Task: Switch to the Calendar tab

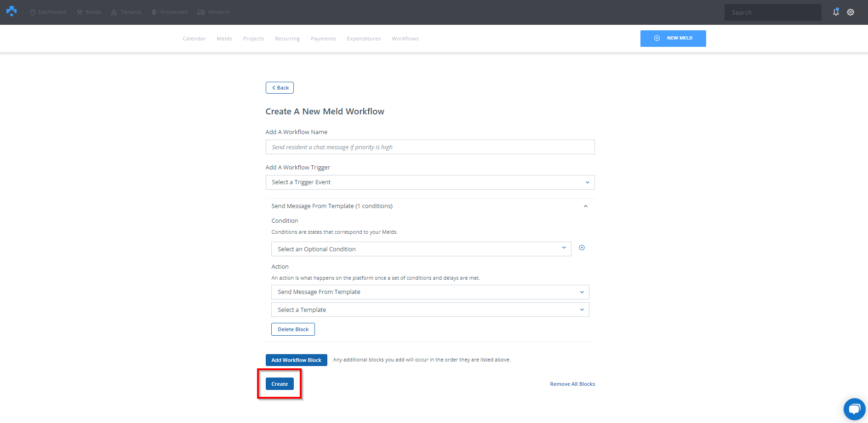Action: point(194,39)
